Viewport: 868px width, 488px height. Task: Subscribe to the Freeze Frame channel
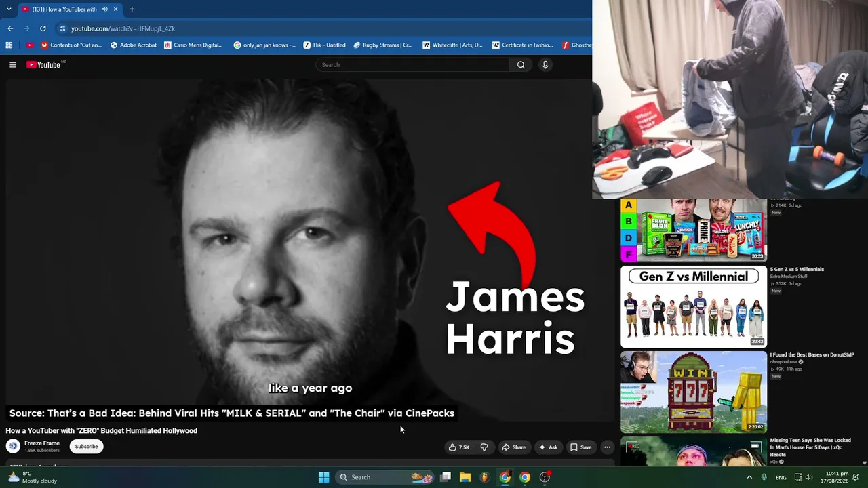pyautogui.click(x=86, y=447)
